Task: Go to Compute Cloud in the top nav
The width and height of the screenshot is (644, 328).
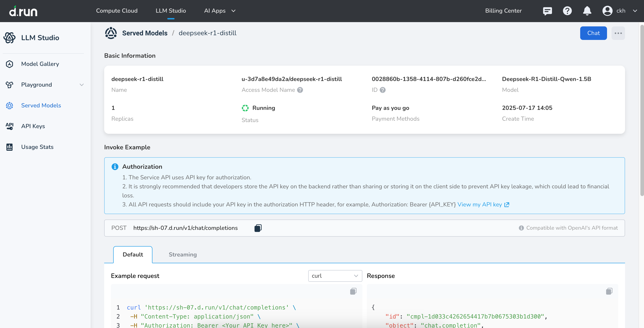Action: coord(117,11)
